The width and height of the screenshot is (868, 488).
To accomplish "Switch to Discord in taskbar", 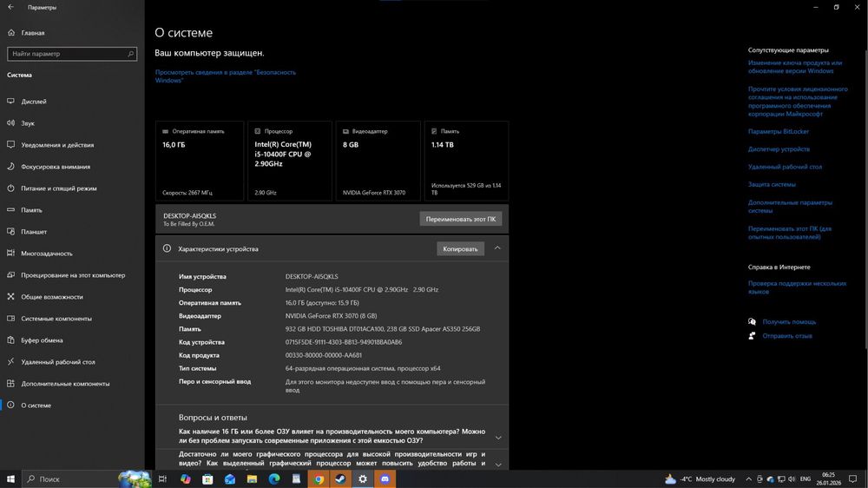I will [x=385, y=478].
